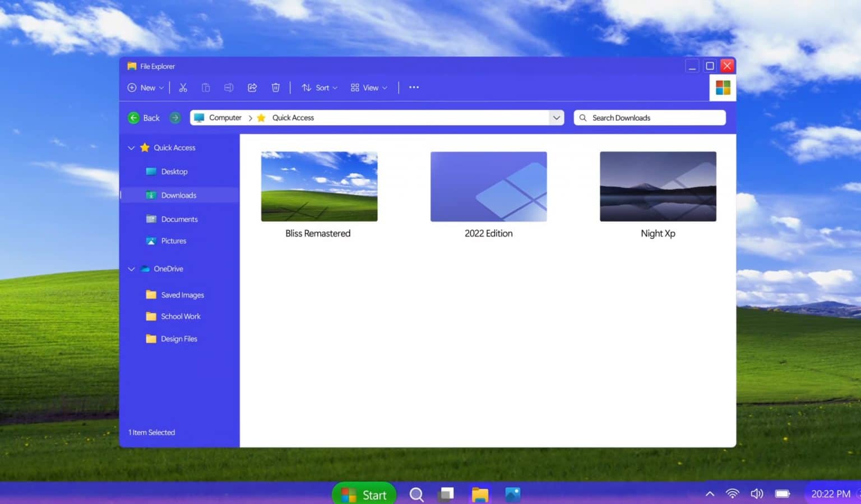Open Task View from the taskbar

point(446,494)
